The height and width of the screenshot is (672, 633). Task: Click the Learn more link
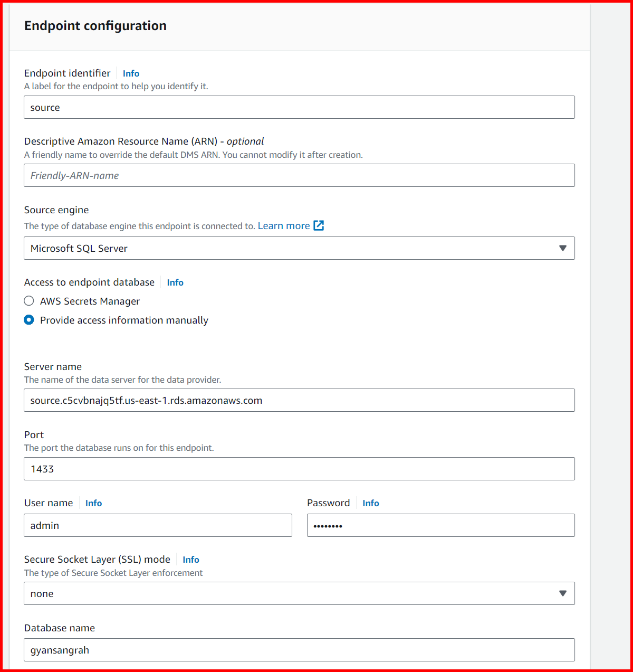[284, 225]
